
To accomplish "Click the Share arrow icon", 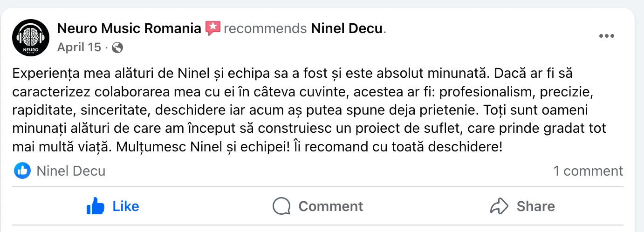I will click(499, 206).
